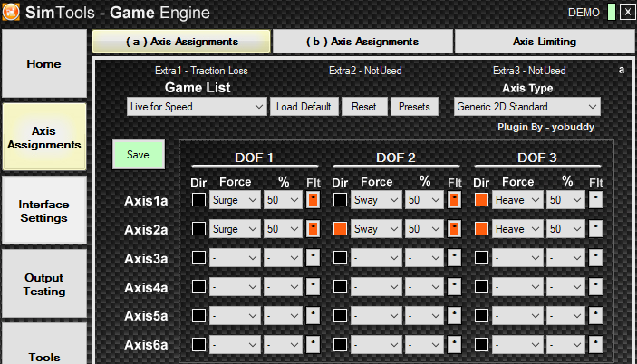Open the Game List dropdown (Live for Speed)
This screenshot has width=637, height=364.
pos(197,107)
